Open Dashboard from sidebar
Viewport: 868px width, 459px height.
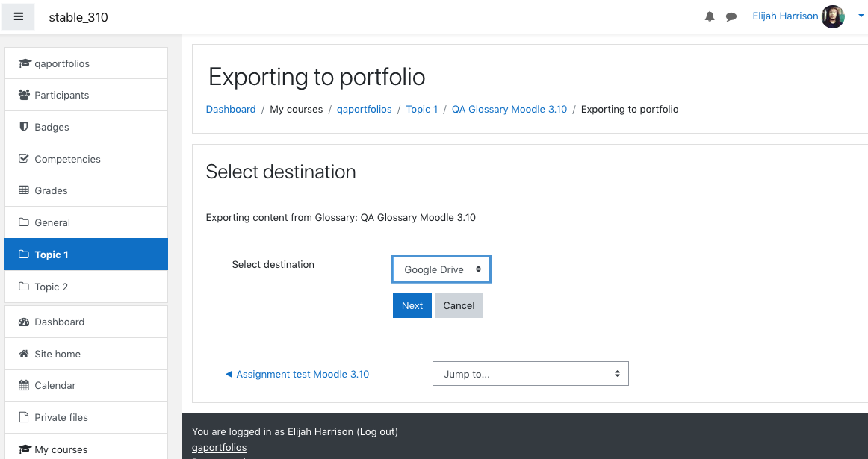tap(87, 322)
